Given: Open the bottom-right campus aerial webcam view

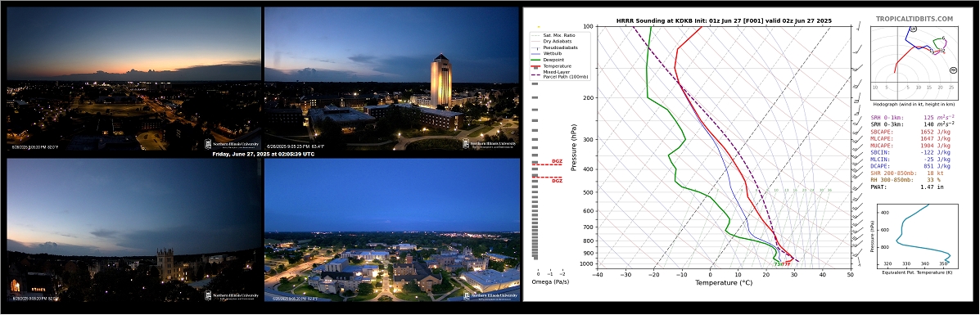Looking at the screenshot, I should (x=392, y=229).
